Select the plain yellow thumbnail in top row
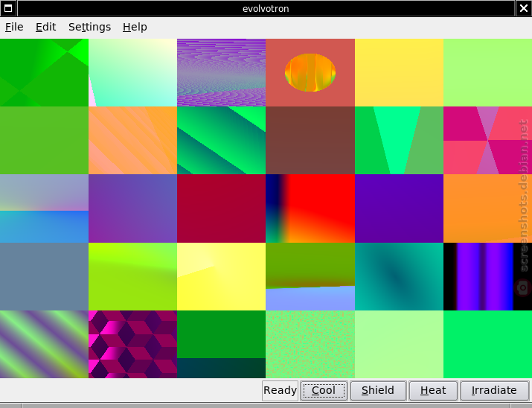 coord(399,72)
